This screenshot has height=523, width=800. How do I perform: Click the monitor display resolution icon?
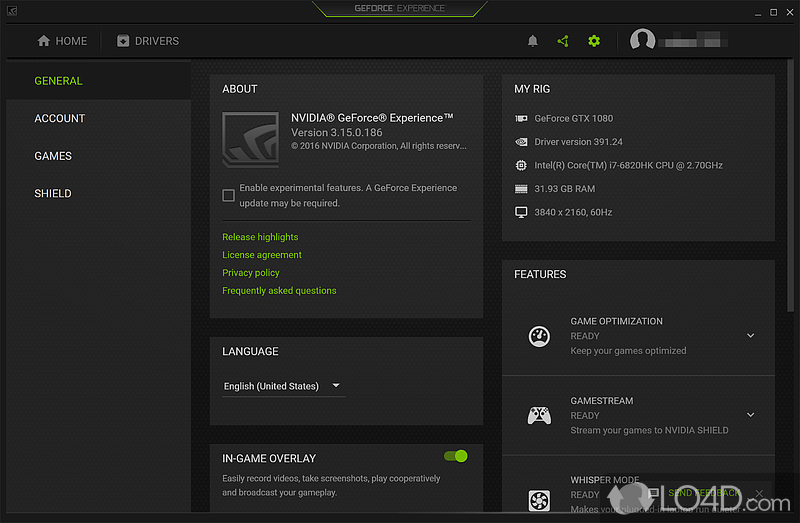(521, 212)
